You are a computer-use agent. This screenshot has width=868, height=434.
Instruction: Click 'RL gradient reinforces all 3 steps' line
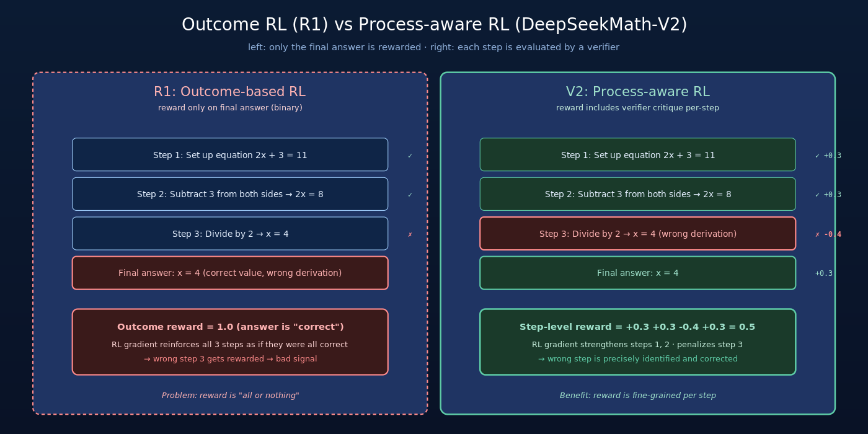(229, 345)
